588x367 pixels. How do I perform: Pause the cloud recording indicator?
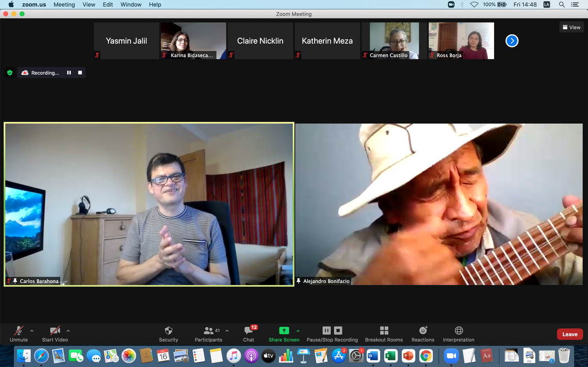click(x=69, y=73)
